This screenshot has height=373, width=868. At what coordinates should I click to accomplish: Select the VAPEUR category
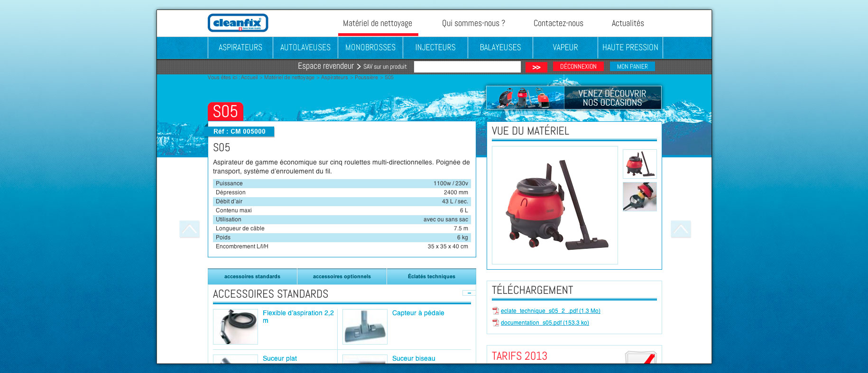tap(565, 47)
